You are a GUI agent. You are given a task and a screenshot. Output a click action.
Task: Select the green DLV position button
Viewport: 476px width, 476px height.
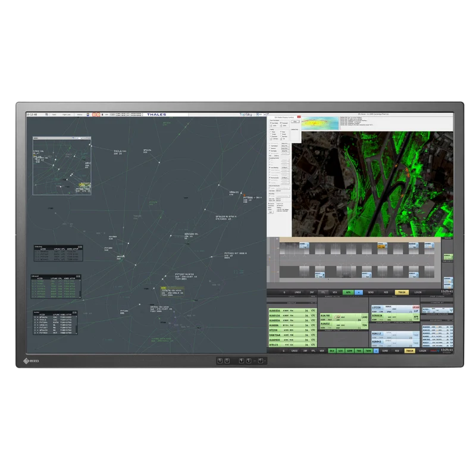coord(332,350)
